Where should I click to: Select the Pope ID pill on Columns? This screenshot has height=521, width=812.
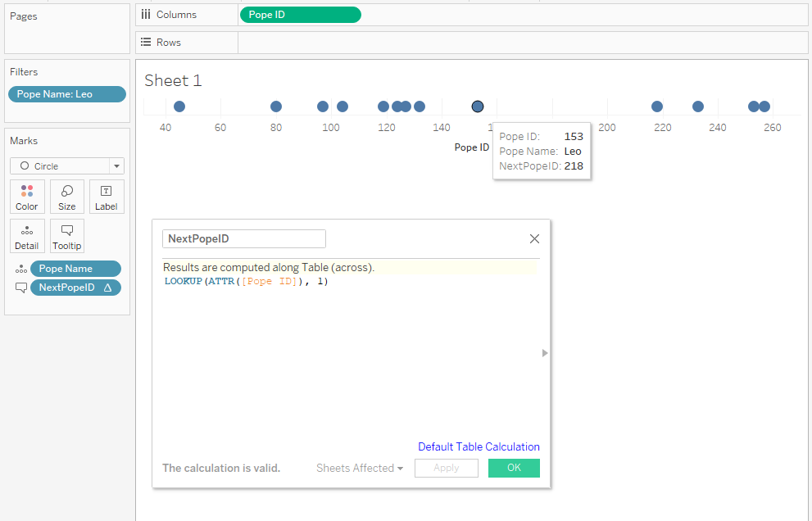[x=300, y=15]
